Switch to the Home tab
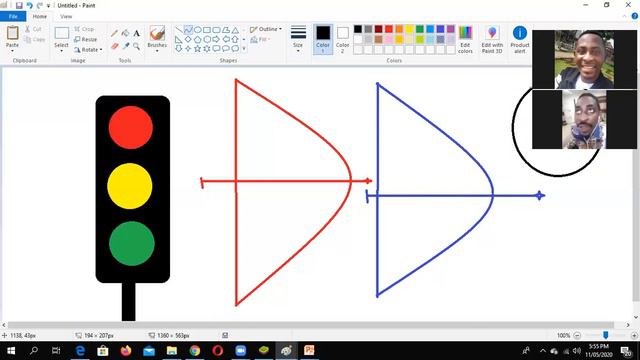The width and height of the screenshot is (640, 360). [x=40, y=16]
